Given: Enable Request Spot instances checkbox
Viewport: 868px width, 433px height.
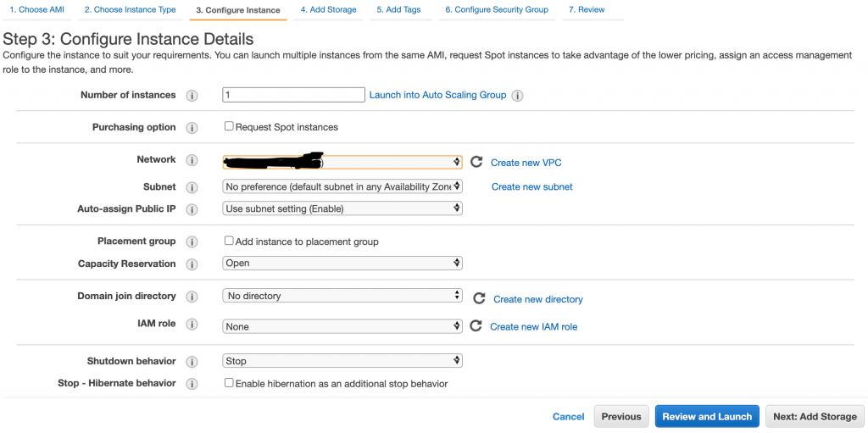Looking at the screenshot, I should click(x=229, y=126).
